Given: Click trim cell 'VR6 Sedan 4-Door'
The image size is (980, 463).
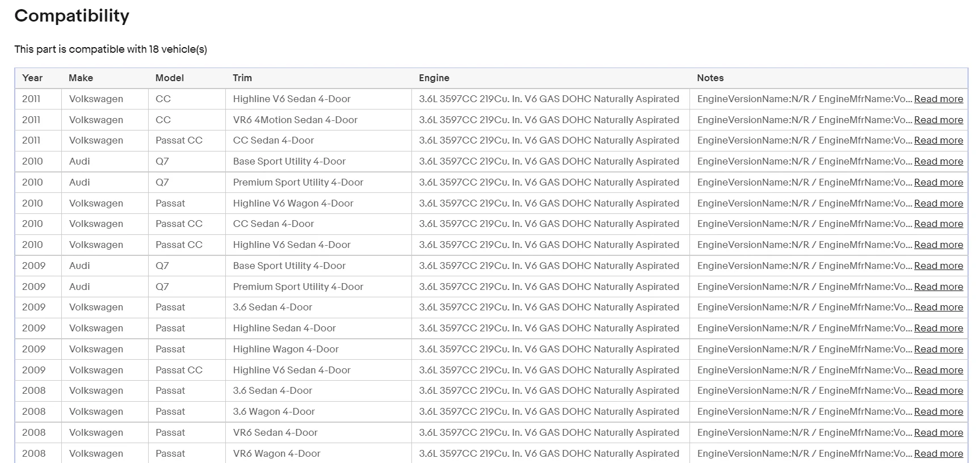Looking at the screenshot, I should 275,432.
